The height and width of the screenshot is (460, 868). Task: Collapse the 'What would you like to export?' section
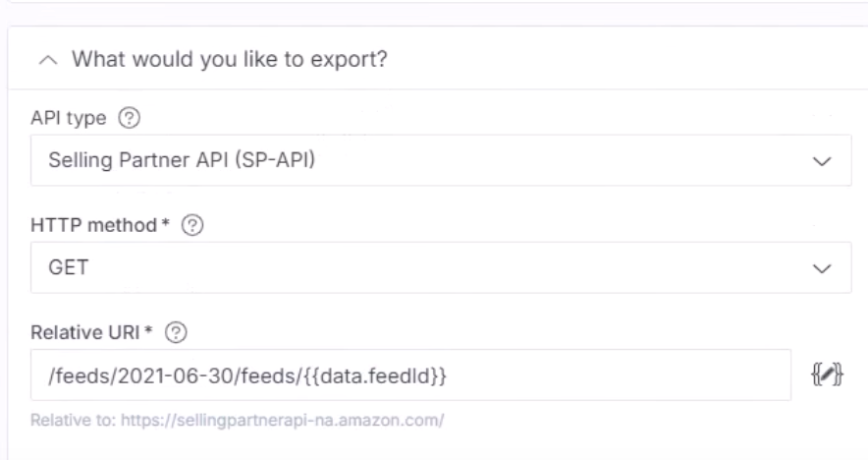[x=48, y=60]
